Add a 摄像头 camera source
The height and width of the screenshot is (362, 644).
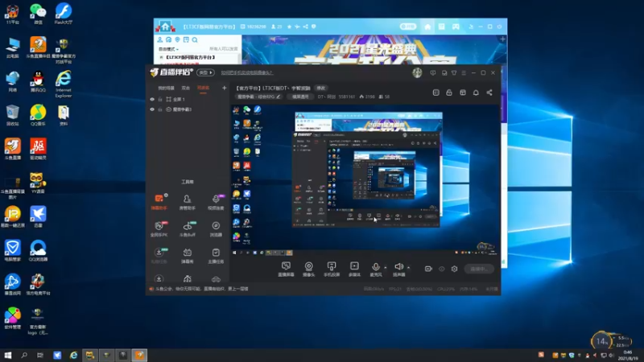pos(308,269)
